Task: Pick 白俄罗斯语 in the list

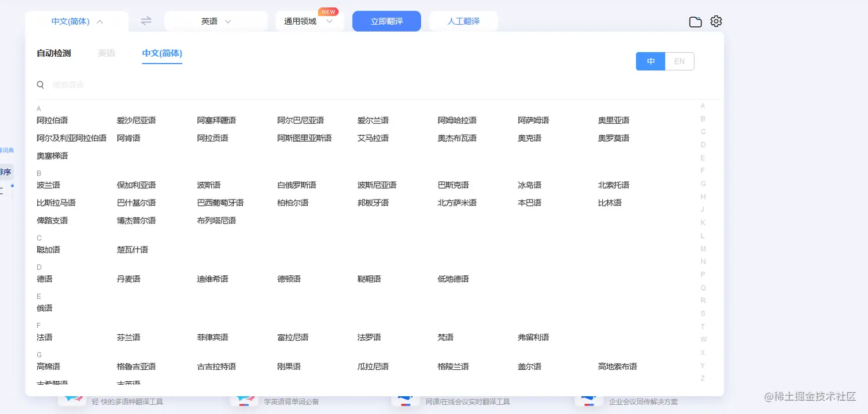Action: pyautogui.click(x=297, y=185)
